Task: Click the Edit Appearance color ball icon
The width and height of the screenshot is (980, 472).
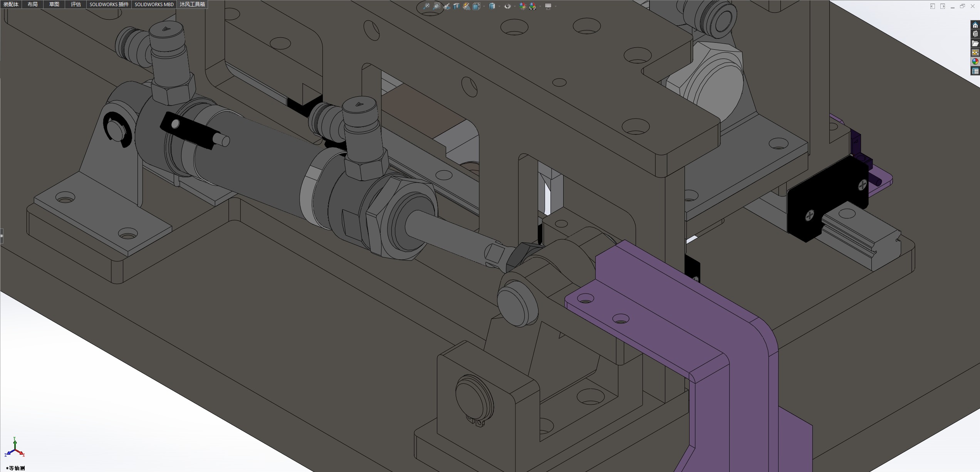Action: tap(522, 6)
